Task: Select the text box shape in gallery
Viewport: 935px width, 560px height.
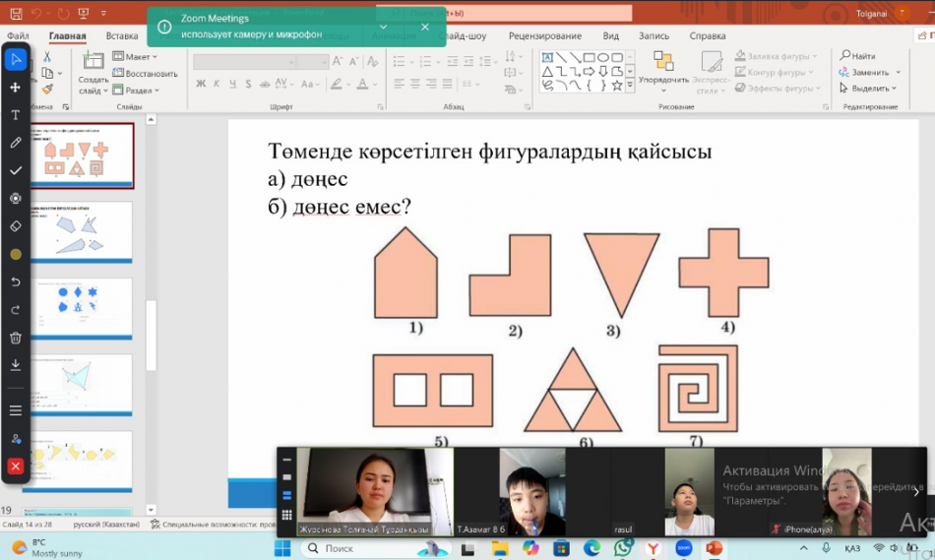Action: point(547,57)
